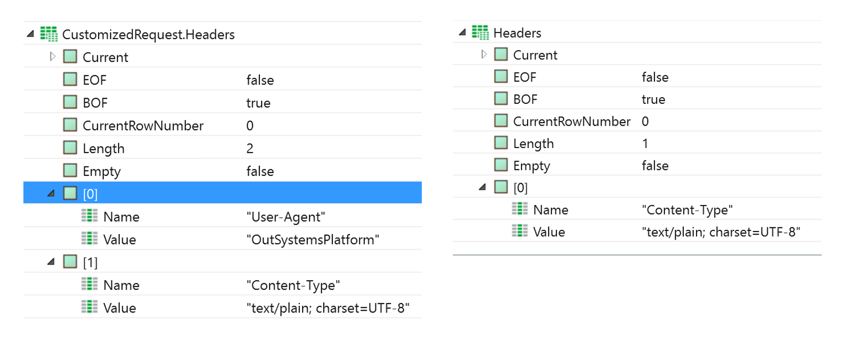Click the User-Agent Name attribute icon
The width and height of the screenshot is (868, 354).
tap(90, 216)
